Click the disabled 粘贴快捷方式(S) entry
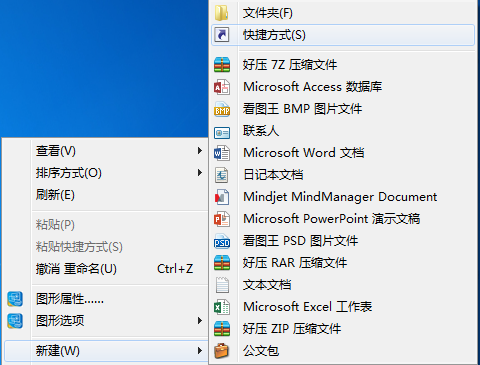480x365 pixels. click(105, 247)
